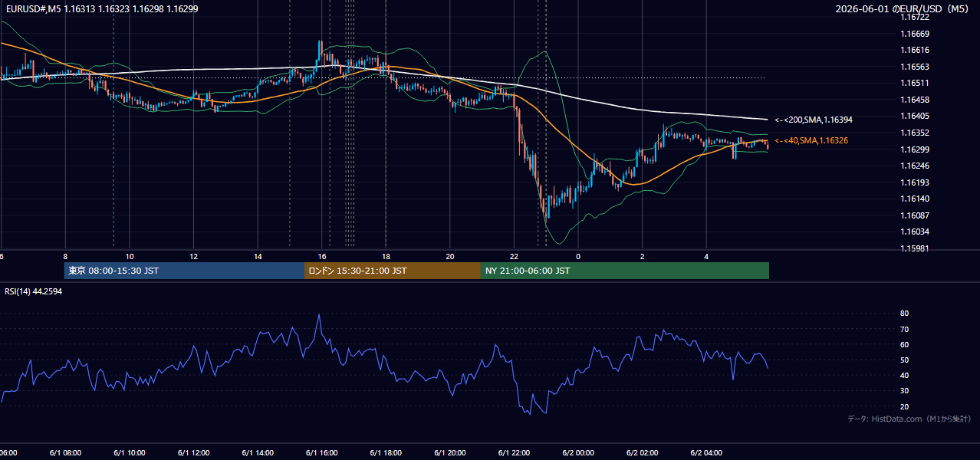Click hour label 0 under the price chart
Viewport: 980px width, 460px height.
point(578,256)
